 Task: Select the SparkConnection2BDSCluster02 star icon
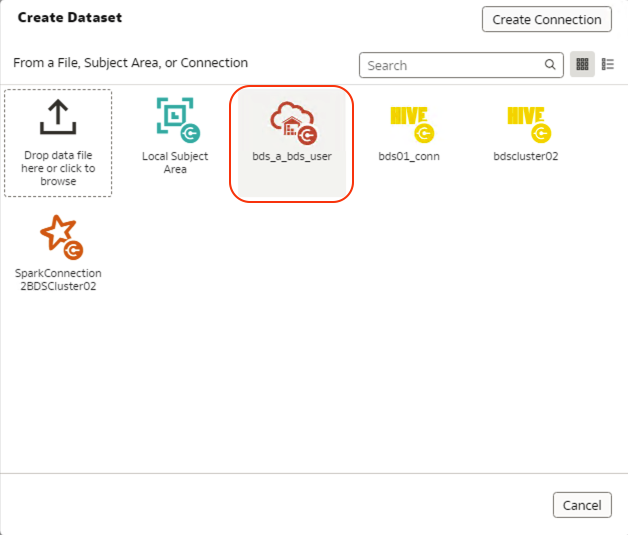click(x=61, y=237)
